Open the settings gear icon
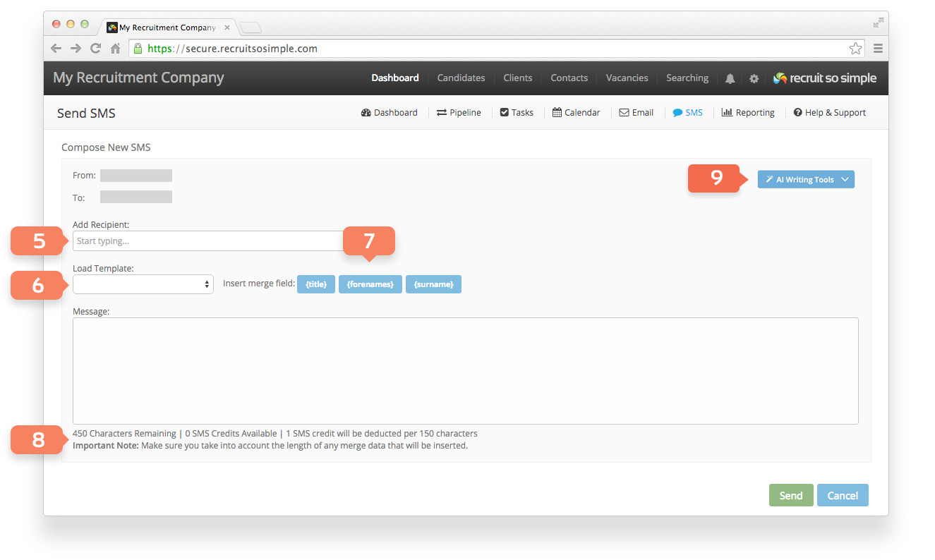Image resolution: width=935 pixels, height=560 pixels. (754, 78)
